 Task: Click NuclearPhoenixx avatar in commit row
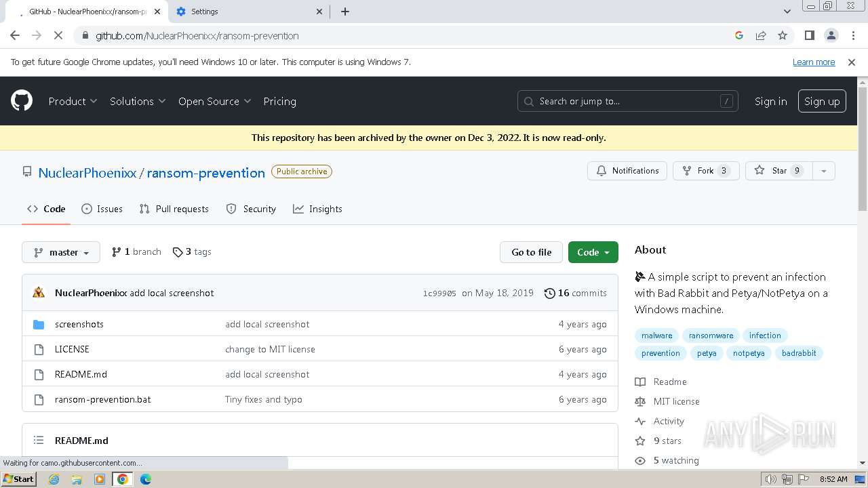tap(39, 293)
